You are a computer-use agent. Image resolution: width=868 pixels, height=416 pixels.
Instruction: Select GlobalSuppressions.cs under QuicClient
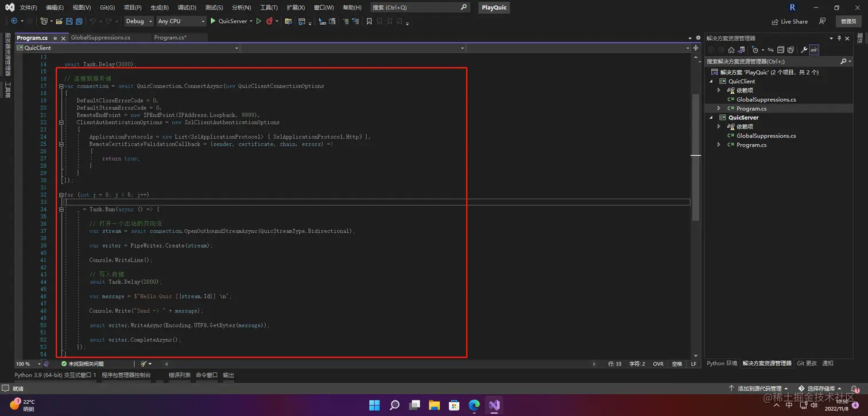(766, 99)
